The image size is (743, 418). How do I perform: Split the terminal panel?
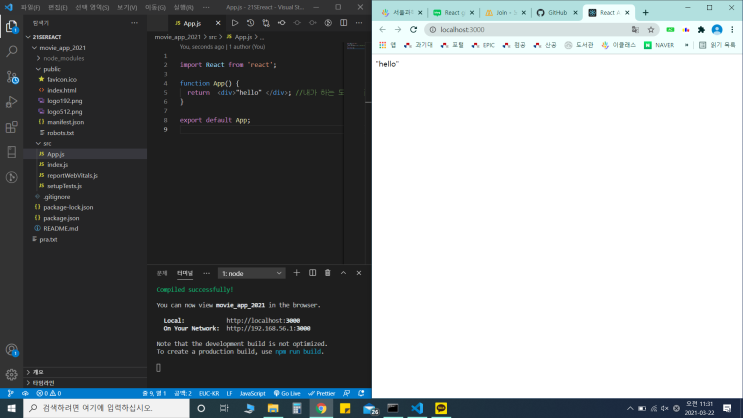click(x=312, y=273)
